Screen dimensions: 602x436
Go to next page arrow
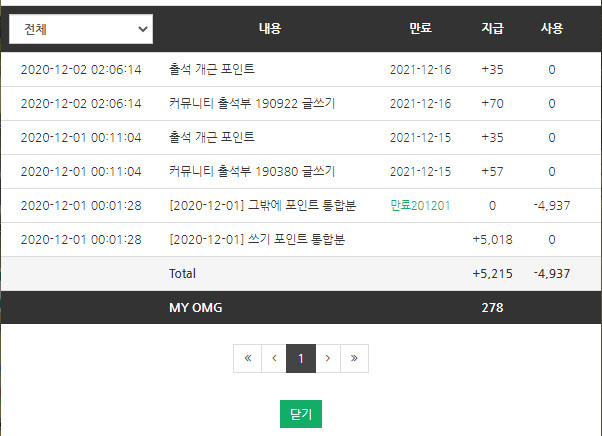click(328, 358)
